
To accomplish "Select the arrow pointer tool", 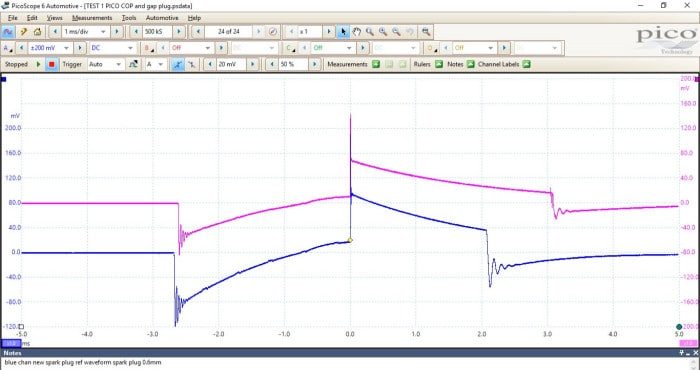I will (x=343, y=32).
